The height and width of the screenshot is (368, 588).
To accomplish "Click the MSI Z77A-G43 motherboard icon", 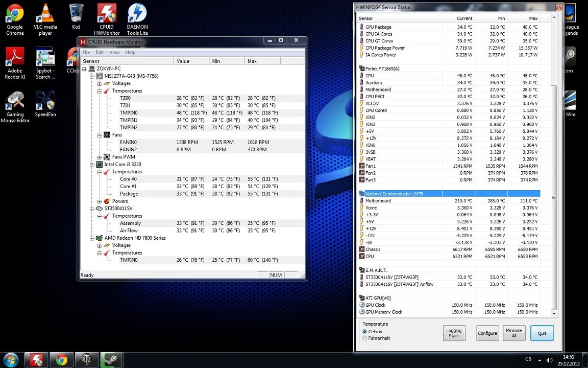I will [x=100, y=76].
